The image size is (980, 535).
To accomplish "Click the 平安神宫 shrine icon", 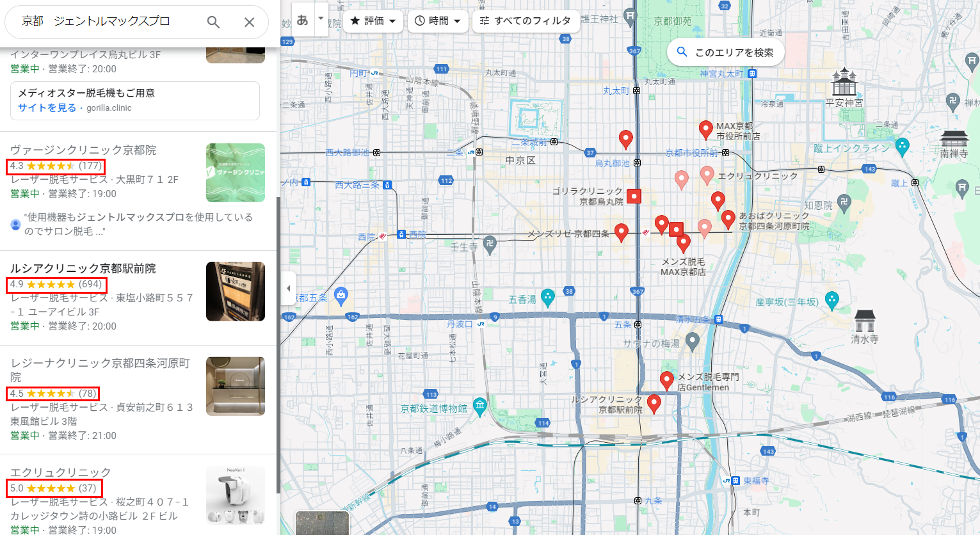I will (x=844, y=82).
